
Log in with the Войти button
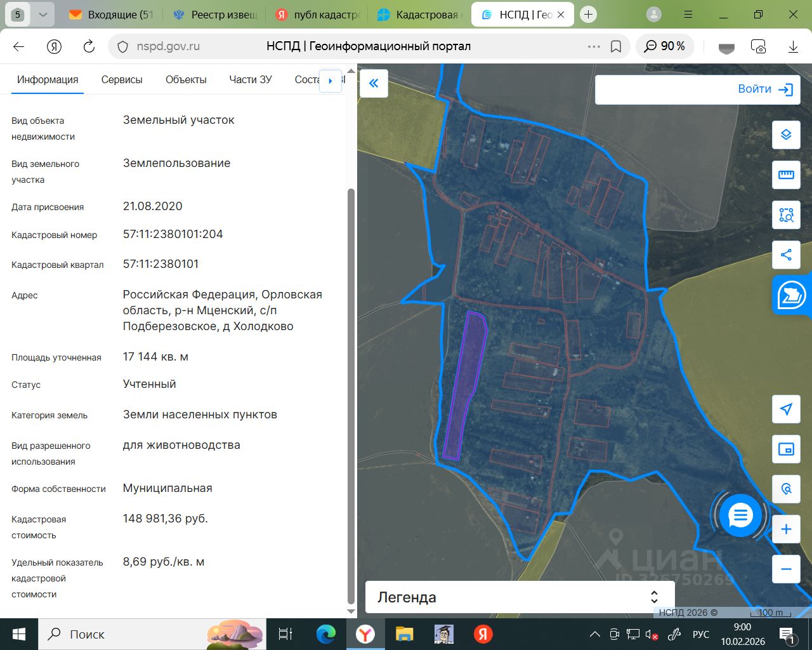[x=765, y=90]
